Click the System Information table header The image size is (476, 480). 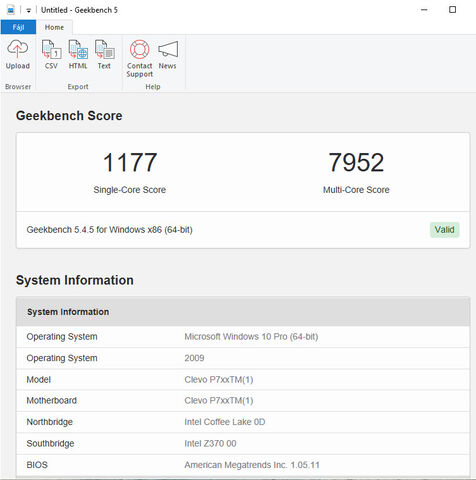[x=243, y=312]
